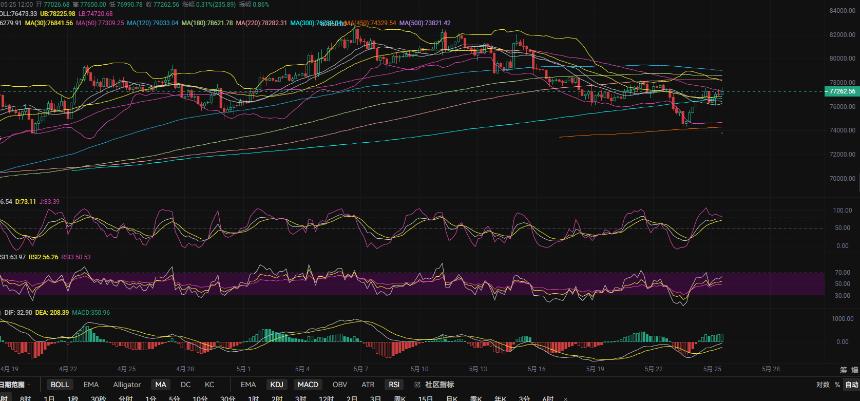Enable the KC channel indicator

[209, 385]
